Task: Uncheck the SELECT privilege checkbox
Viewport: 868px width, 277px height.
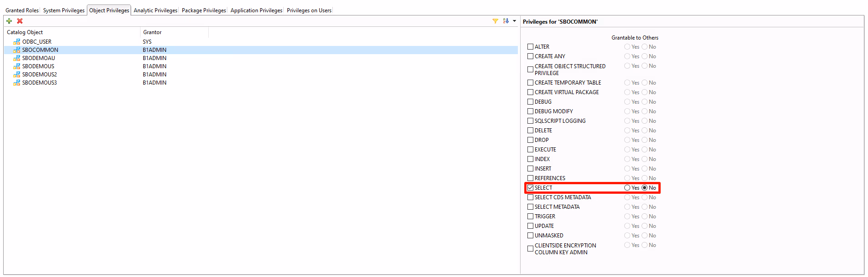Action: tap(530, 188)
